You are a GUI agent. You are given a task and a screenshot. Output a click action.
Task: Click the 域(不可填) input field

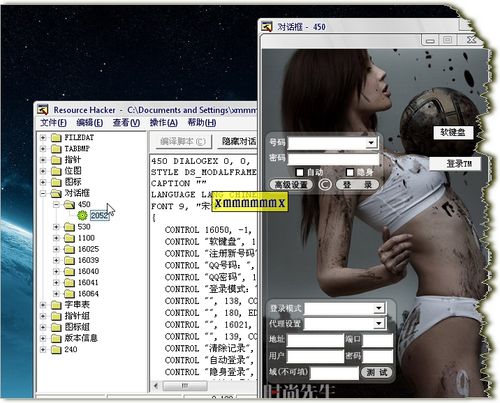pyautogui.click(x=334, y=373)
